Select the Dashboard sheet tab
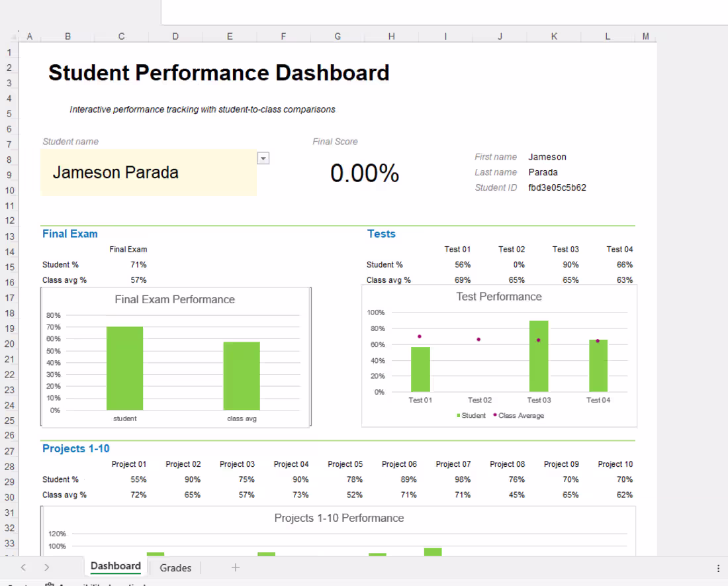Screen dimensions: 728x586 [116, 566]
